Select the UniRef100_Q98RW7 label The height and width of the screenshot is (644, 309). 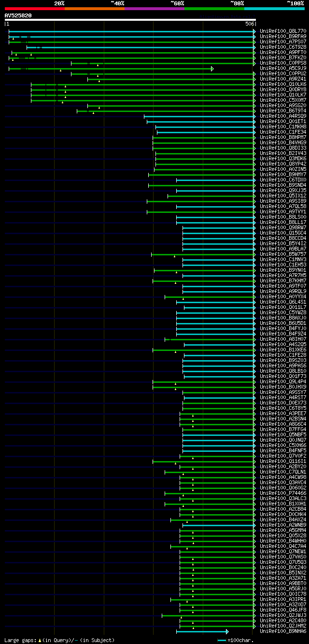(283, 228)
